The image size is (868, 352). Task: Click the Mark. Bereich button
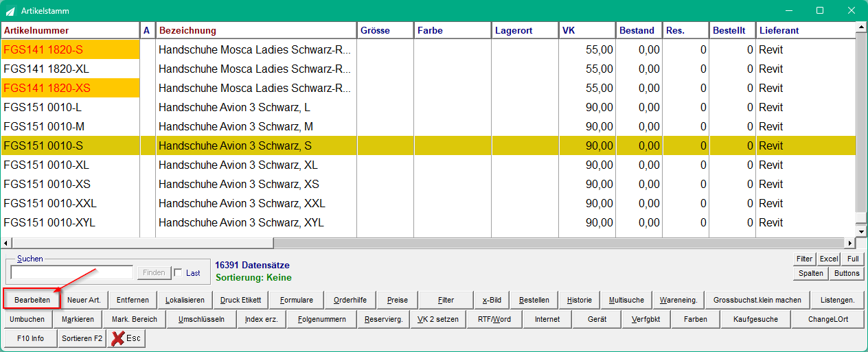point(135,319)
